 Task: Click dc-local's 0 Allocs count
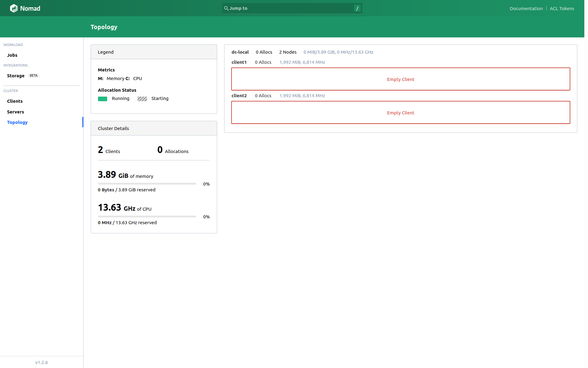click(264, 52)
